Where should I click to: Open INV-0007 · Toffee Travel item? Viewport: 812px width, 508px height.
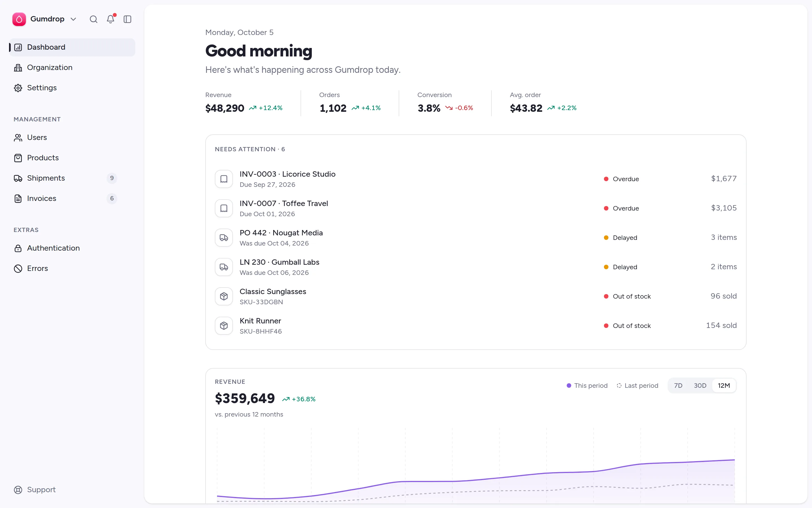(x=476, y=208)
